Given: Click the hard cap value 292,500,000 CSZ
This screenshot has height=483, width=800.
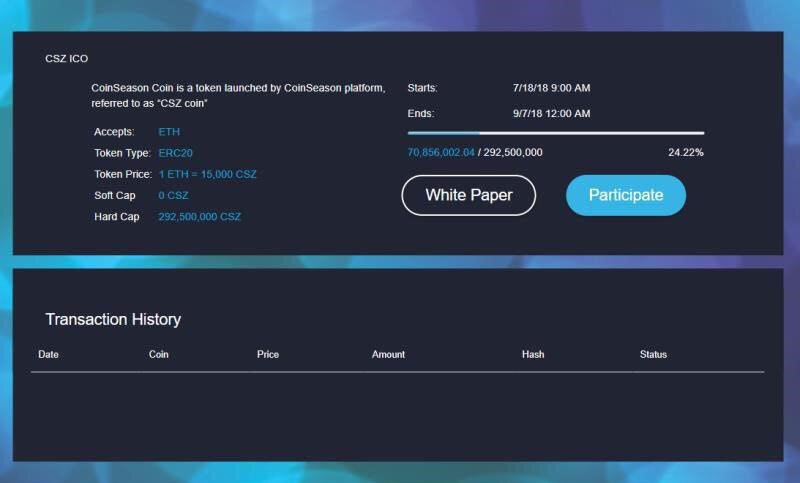Looking at the screenshot, I should tap(199, 217).
